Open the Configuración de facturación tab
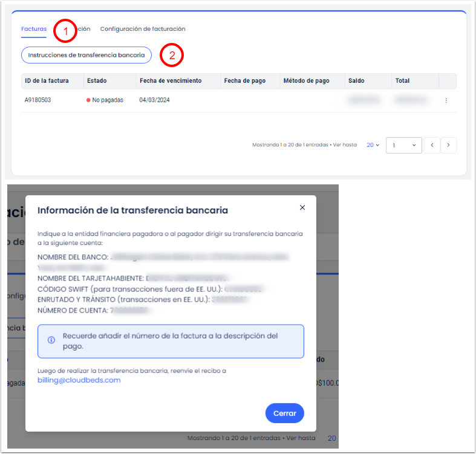This screenshot has height=454, width=476. (143, 28)
